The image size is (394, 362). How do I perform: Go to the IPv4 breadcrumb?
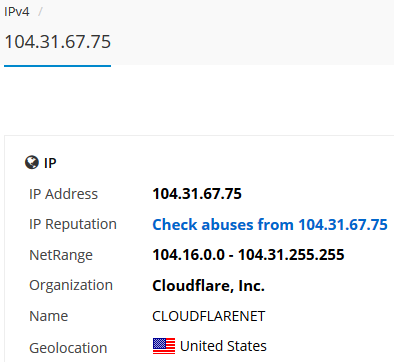point(17,12)
